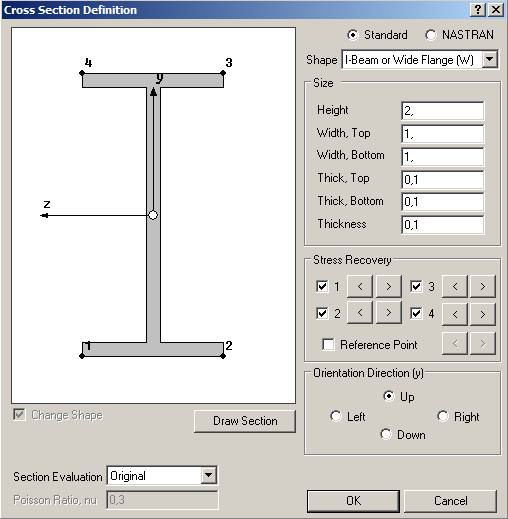Click stress point 2 marker in preview
Image resolution: width=508 pixels, height=519 pixels.
(x=223, y=356)
